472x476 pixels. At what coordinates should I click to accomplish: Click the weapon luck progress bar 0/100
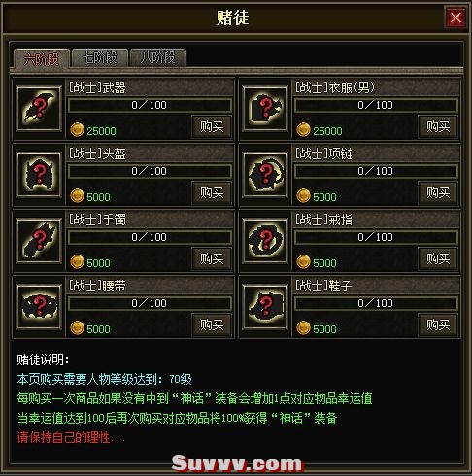150,105
